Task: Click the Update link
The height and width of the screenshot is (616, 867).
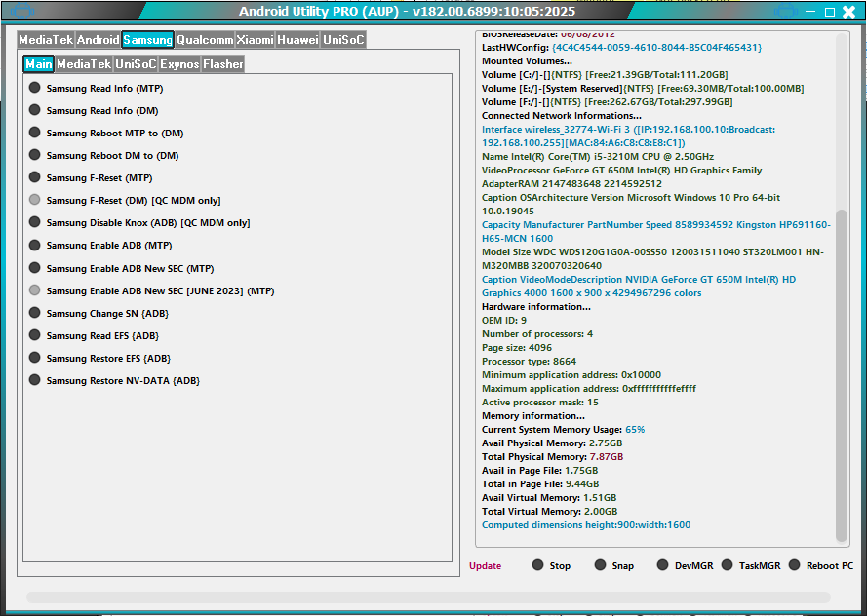Action: point(485,565)
